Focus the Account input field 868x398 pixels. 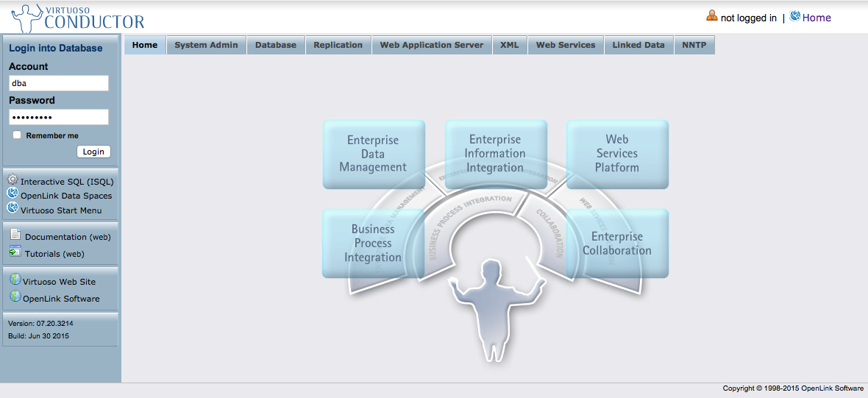click(59, 83)
